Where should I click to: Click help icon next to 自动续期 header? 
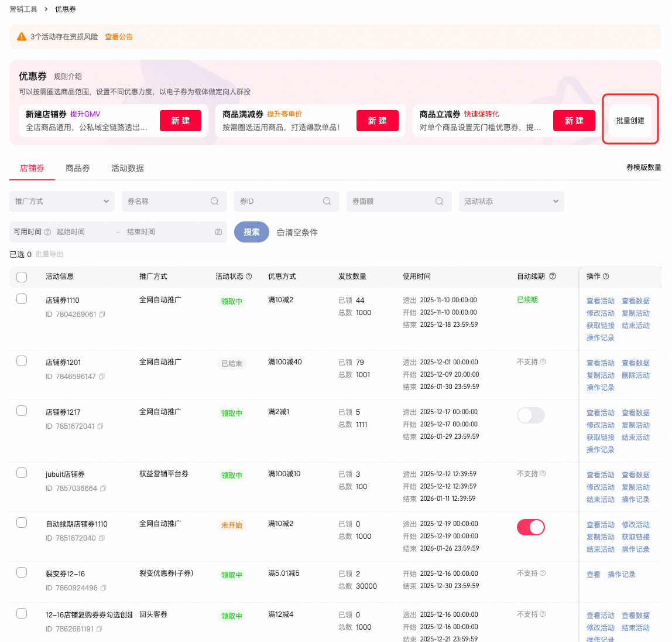point(553,276)
